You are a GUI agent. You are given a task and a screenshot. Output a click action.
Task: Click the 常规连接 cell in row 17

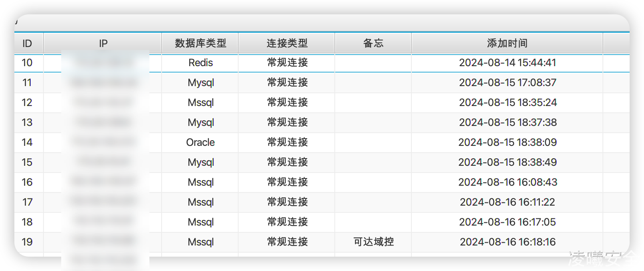[x=287, y=202]
